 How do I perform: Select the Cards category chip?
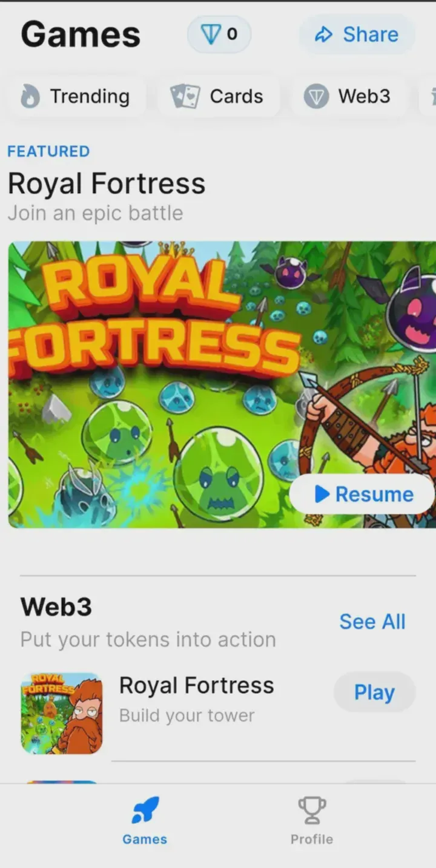pos(219,96)
